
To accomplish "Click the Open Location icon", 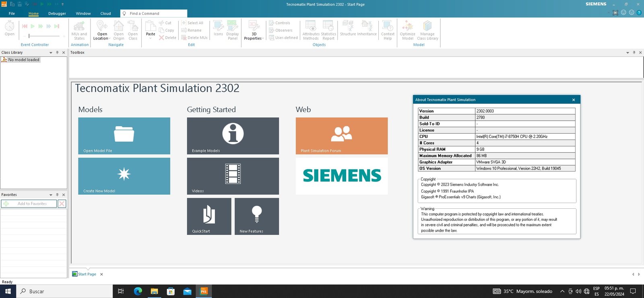I will (102, 27).
